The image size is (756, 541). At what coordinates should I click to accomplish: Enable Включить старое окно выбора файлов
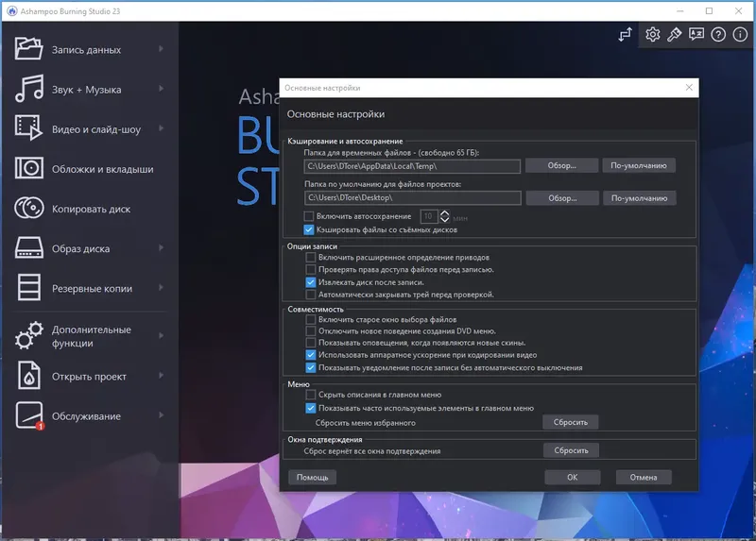pyautogui.click(x=311, y=319)
